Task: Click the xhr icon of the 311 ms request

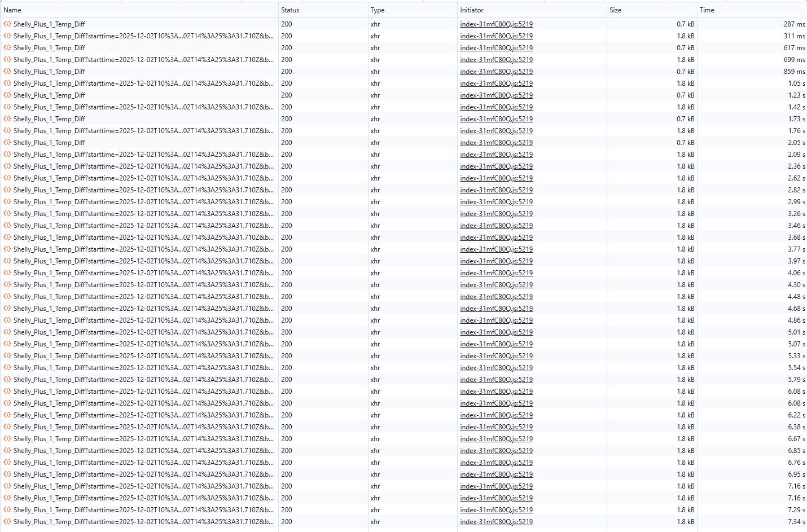Action: (7, 36)
